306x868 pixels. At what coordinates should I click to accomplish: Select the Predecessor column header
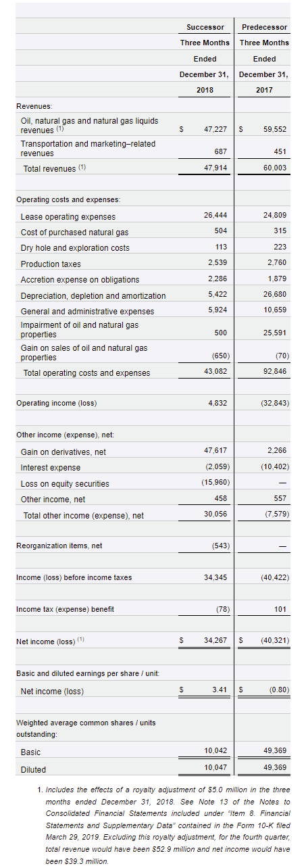click(x=265, y=27)
